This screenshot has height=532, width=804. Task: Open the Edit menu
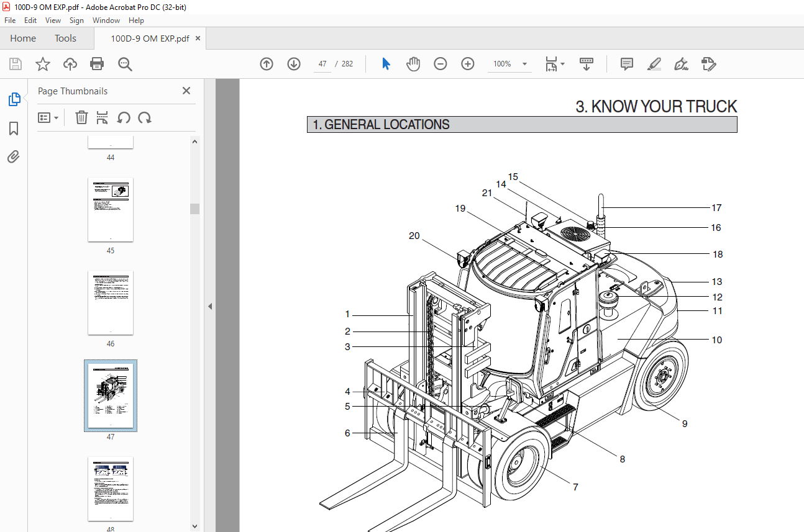click(x=30, y=20)
